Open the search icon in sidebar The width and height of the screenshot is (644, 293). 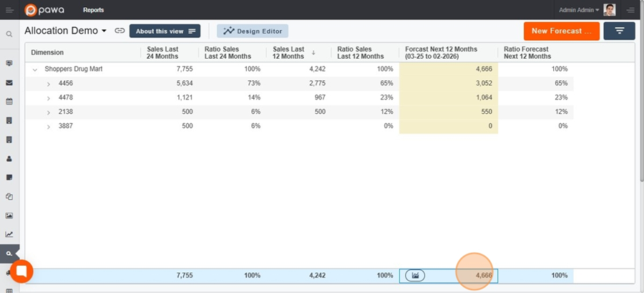point(9,34)
